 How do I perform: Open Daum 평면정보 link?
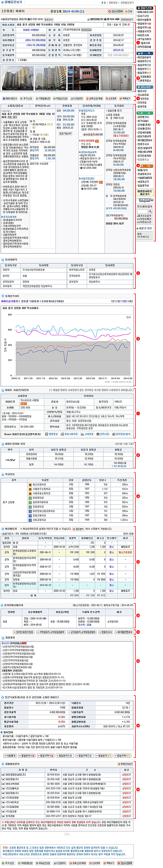[x=52, y=434]
